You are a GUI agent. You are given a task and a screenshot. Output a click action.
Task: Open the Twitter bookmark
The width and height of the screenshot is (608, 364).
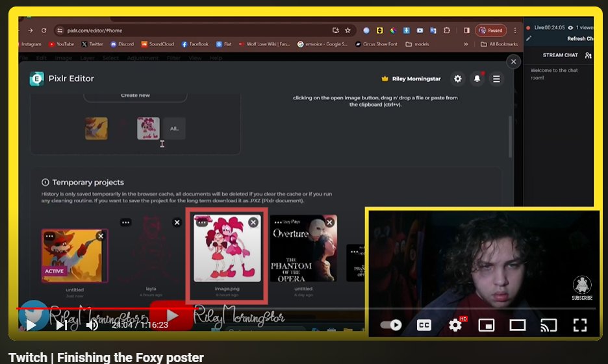click(92, 44)
